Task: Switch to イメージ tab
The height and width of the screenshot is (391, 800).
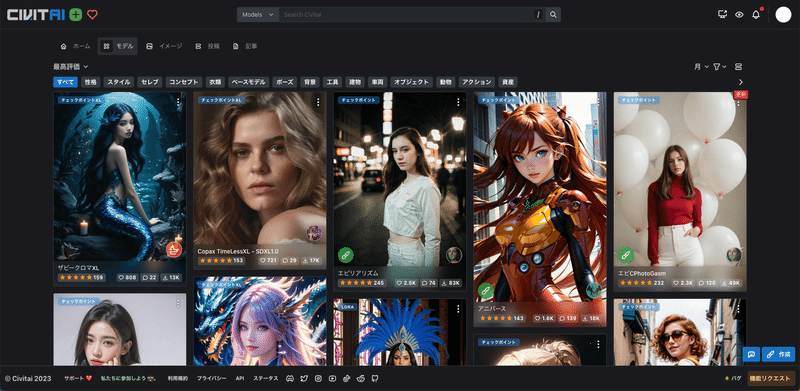Action: click(x=164, y=46)
